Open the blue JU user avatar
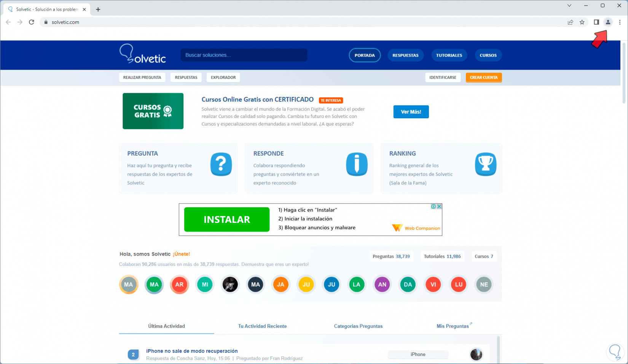628x364 pixels. tap(332, 285)
